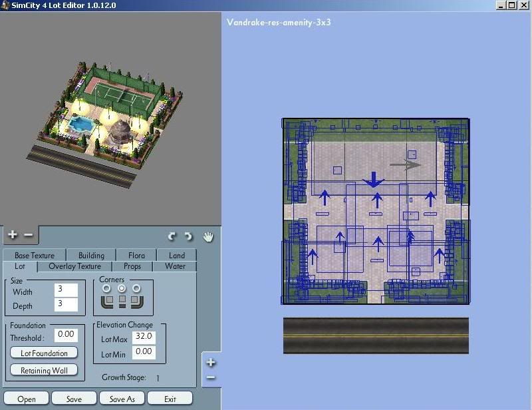Choose the second Corners radio button
The image size is (532, 410).
[122, 288]
